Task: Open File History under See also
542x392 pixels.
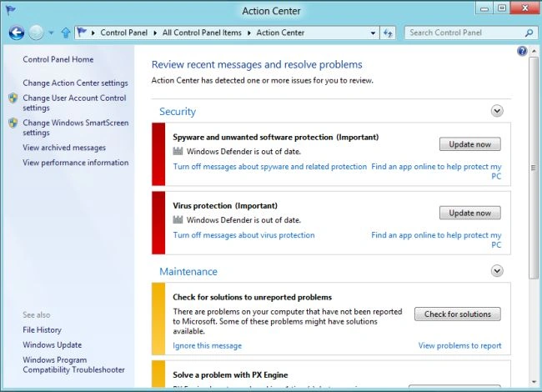Action: [x=43, y=329]
